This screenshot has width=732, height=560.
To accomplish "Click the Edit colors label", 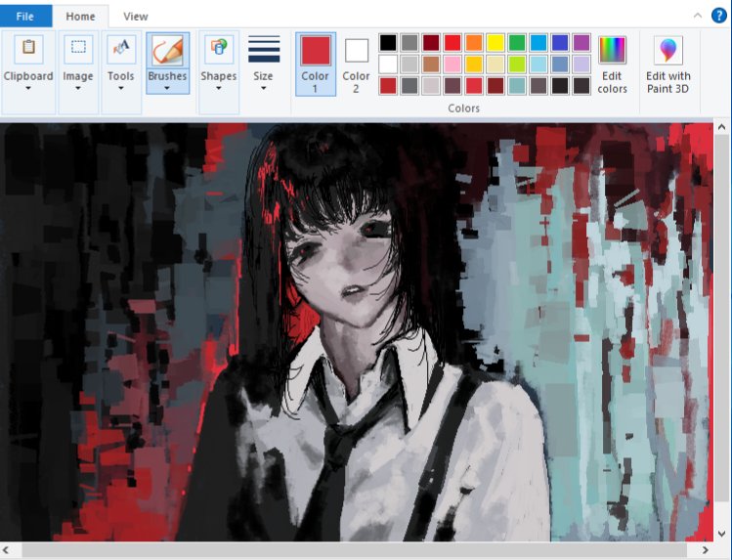I will (x=612, y=82).
